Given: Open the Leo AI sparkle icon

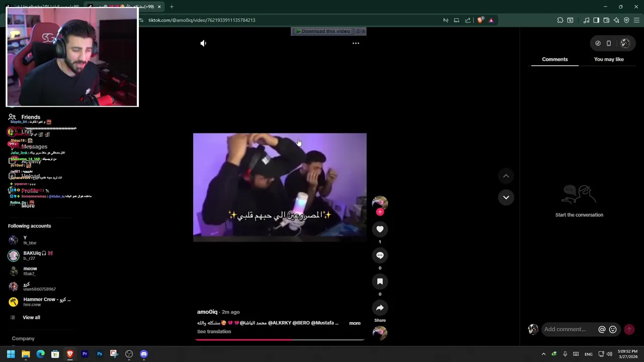Looking at the screenshot, I should tap(616, 20).
